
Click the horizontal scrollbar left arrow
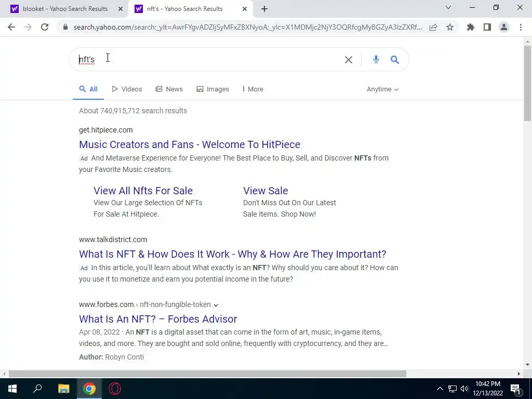(4, 374)
